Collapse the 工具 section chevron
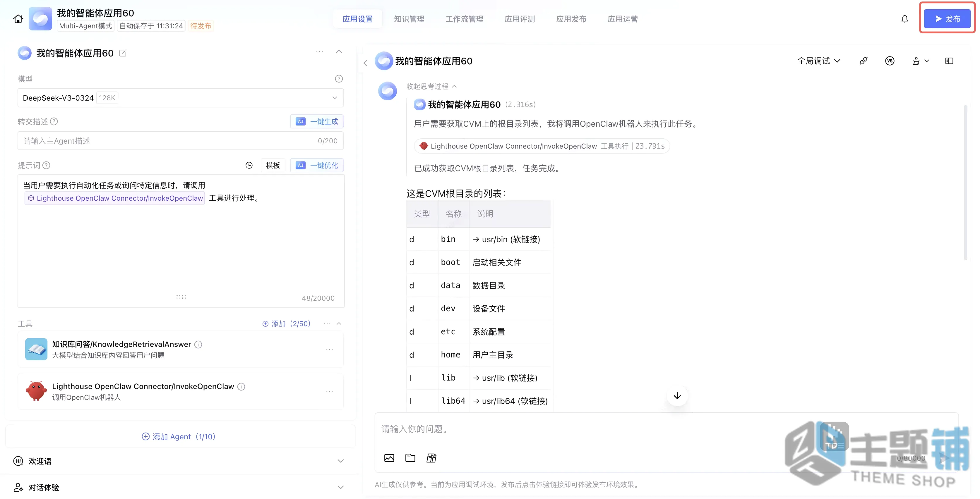The height and width of the screenshot is (499, 980). (339, 324)
